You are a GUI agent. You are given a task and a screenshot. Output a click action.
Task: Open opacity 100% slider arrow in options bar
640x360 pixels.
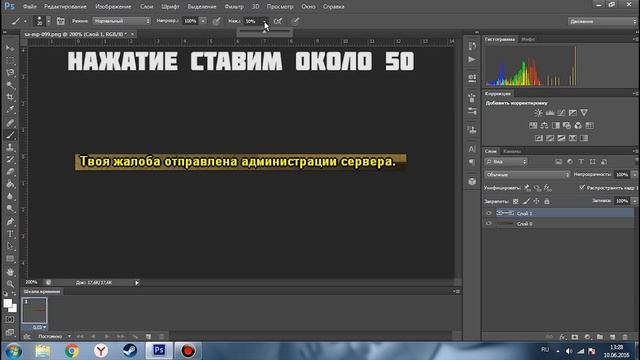coord(203,21)
